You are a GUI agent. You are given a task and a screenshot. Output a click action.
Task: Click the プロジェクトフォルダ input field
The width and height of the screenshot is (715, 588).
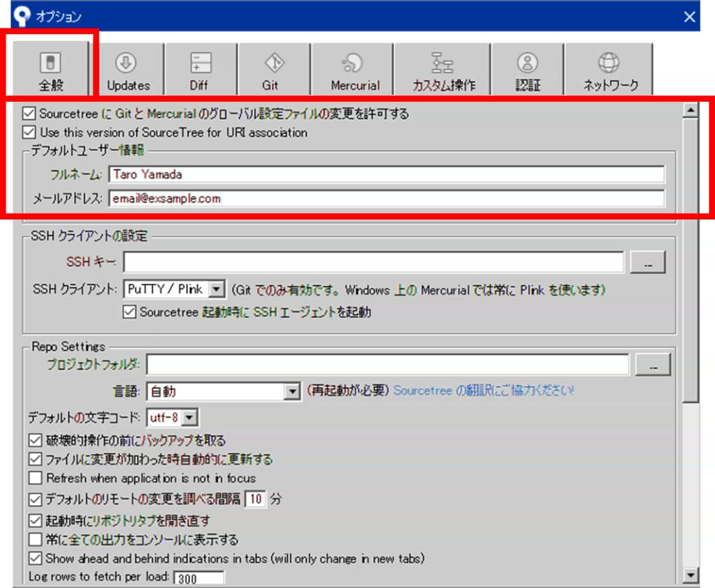[x=387, y=364]
